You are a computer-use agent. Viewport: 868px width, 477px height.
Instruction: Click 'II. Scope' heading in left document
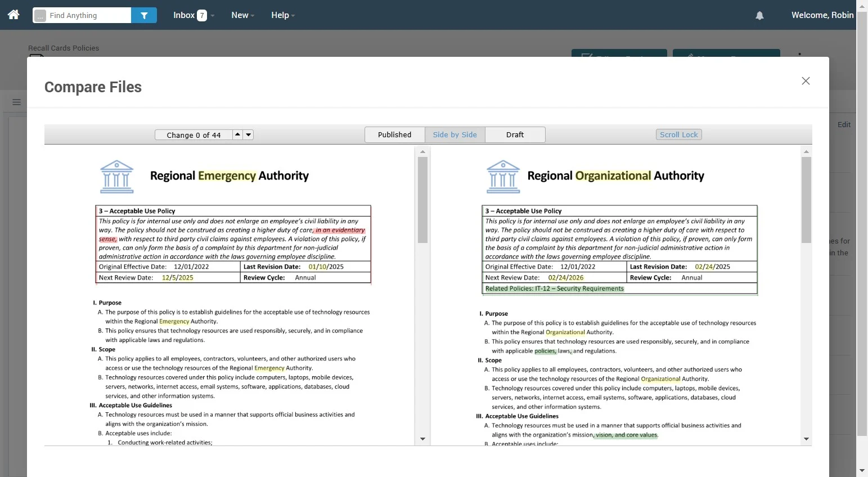tap(103, 349)
